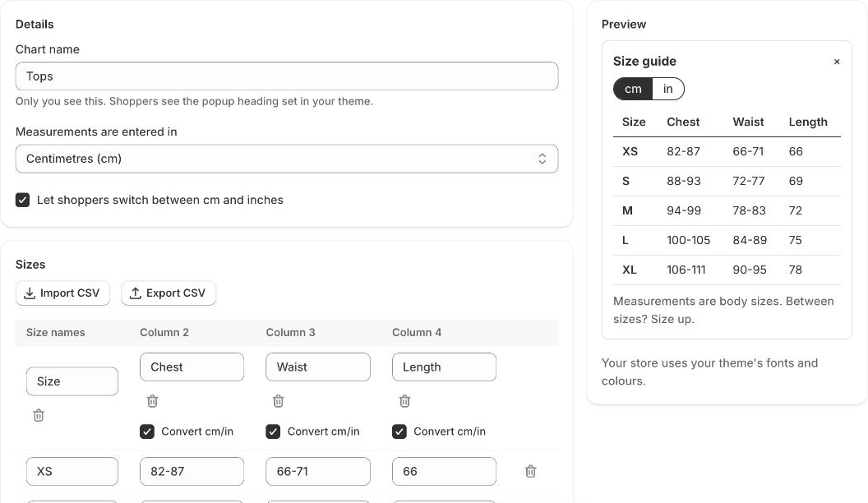The width and height of the screenshot is (868, 503).
Task: Click the M size label in preview
Action: point(627,210)
